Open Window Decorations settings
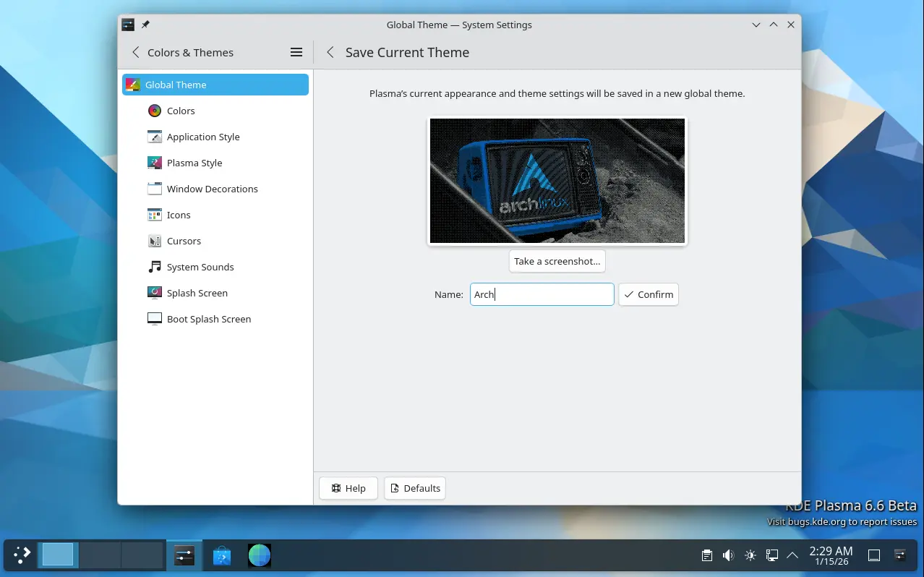Image resolution: width=924 pixels, height=577 pixels. pyautogui.click(x=212, y=189)
